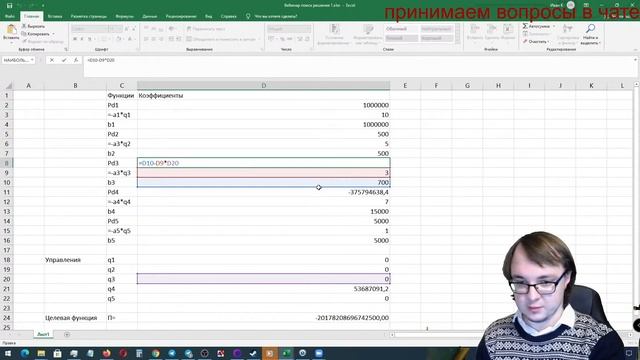Open the Name Box dropdown

point(32,60)
